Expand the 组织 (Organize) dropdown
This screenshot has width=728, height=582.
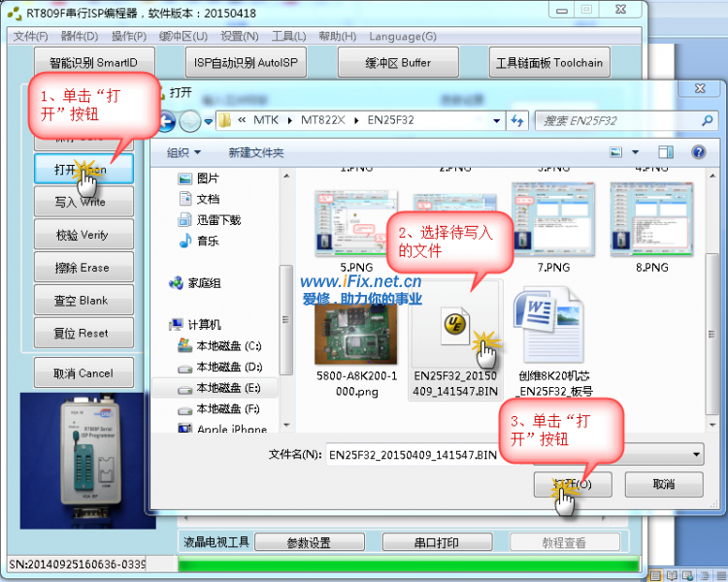tap(183, 152)
